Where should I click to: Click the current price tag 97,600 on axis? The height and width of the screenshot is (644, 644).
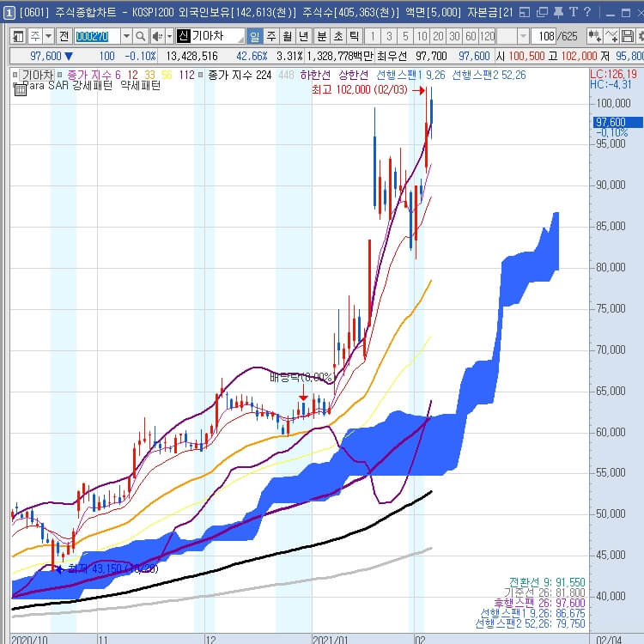(617, 122)
